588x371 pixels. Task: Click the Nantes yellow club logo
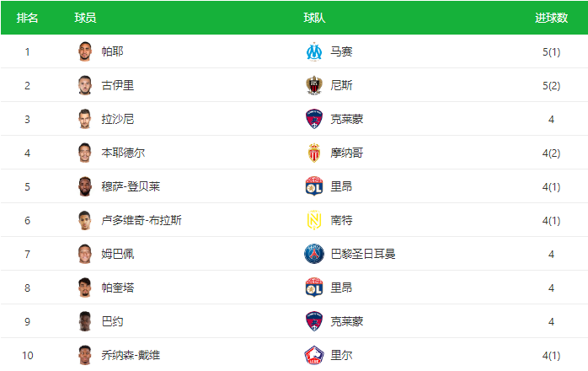(314, 220)
